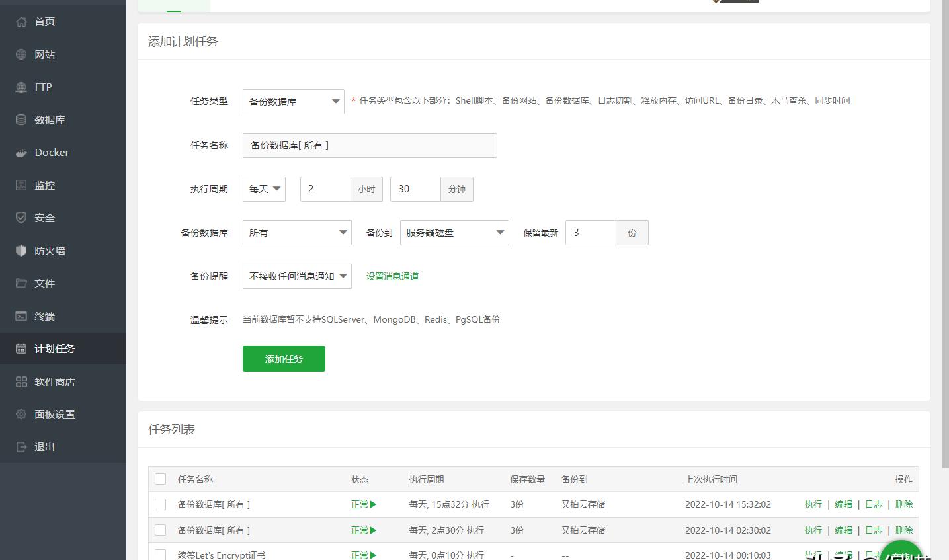Click the globe icon beside 网站
Viewport: 949px width, 560px height.
tap(21, 54)
